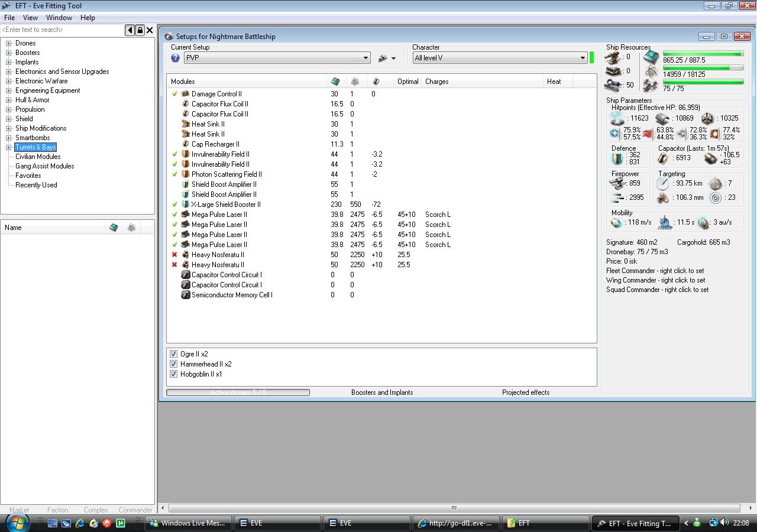The width and height of the screenshot is (757, 532).
Task: Expand the Boosters tree node
Action: pos(9,53)
